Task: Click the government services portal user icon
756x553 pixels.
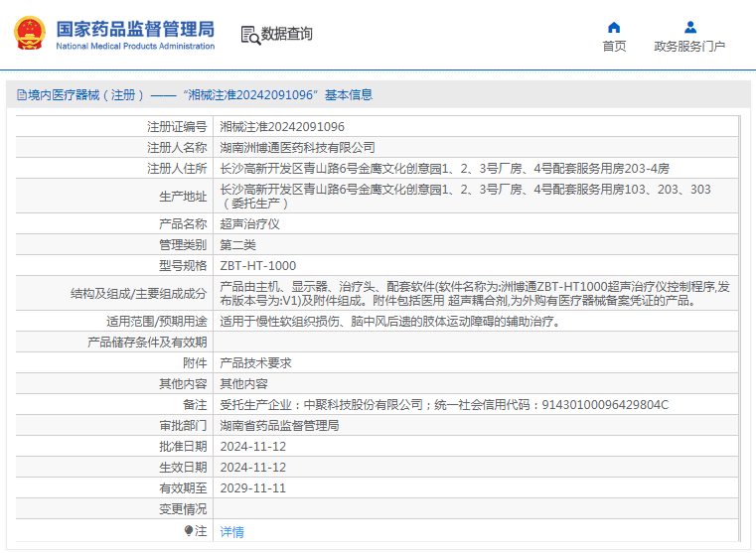Action: pos(690,27)
